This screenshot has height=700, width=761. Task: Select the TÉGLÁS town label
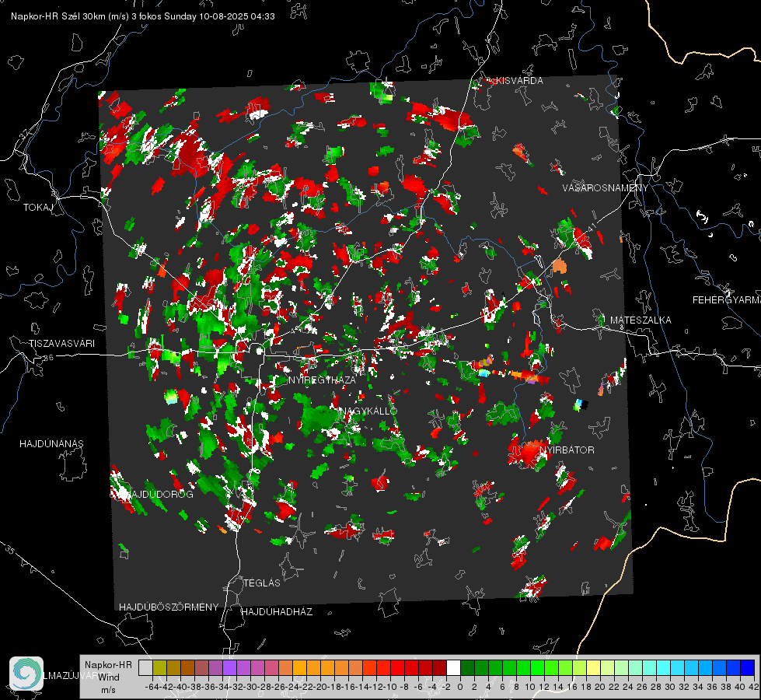262,583
